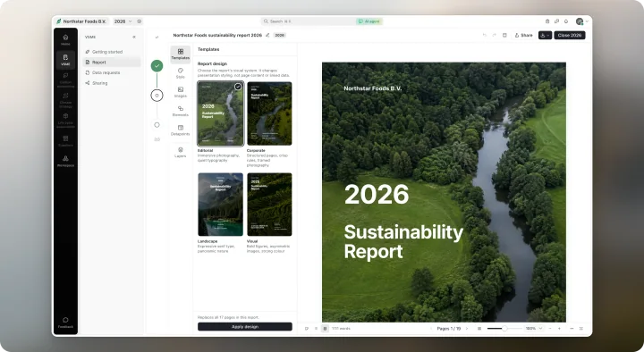Click the Share button
The height and width of the screenshot is (352, 644).
[523, 35]
